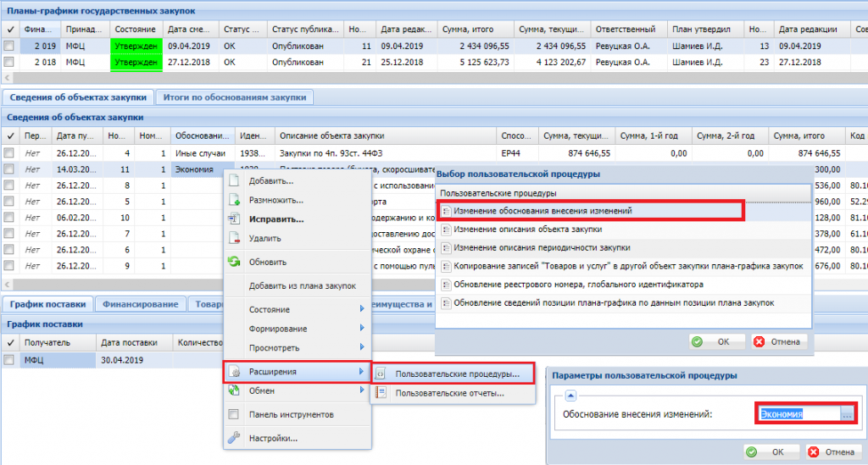
Task: Click the Обоснование внесения изменений input field
Action: click(x=797, y=414)
